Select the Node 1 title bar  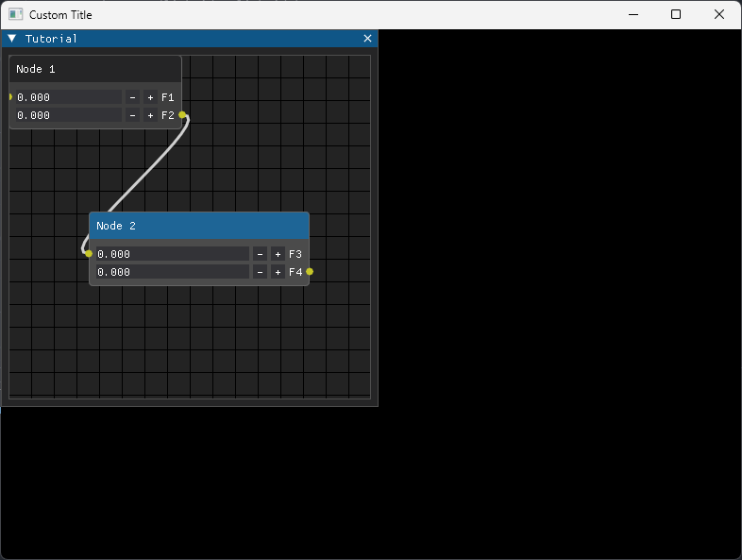(x=95, y=69)
